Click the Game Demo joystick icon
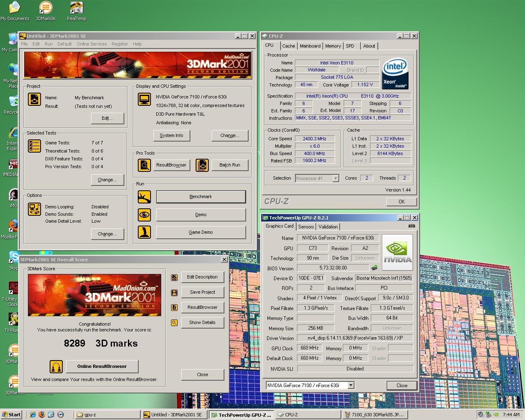Viewport: 525px width, 420px height. [144, 232]
